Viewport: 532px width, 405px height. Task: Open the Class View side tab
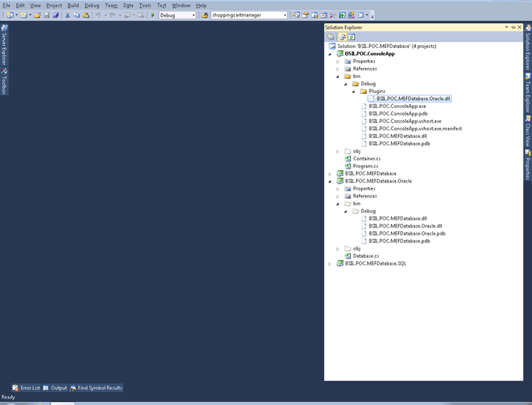point(528,132)
